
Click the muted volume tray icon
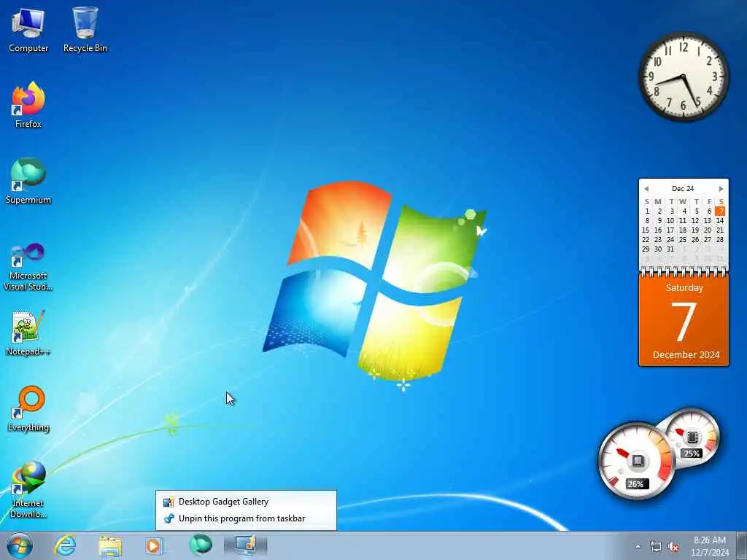(x=673, y=547)
